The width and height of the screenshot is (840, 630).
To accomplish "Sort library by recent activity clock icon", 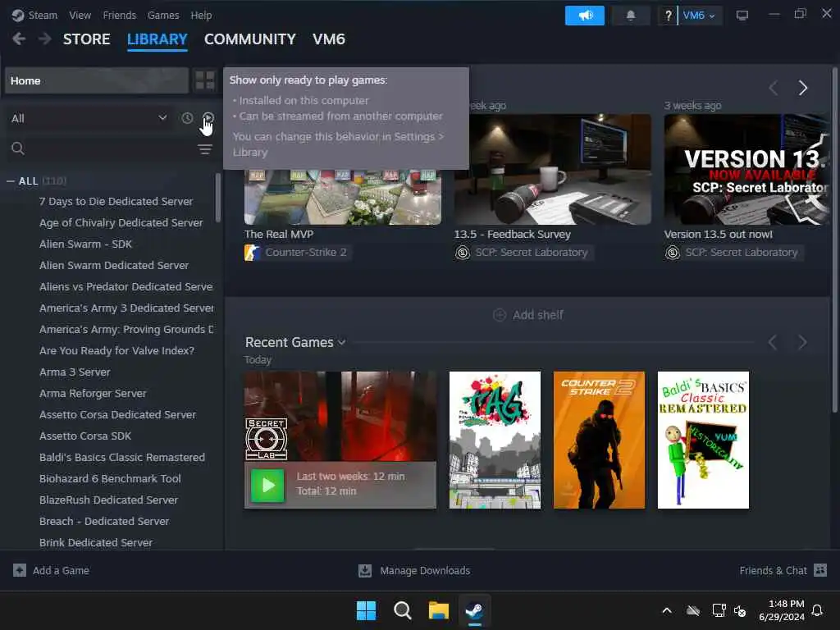I will point(187,118).
